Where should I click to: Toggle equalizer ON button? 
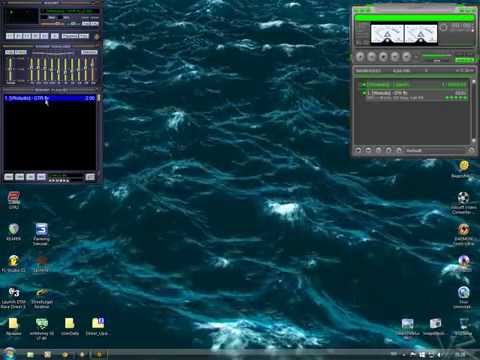pos(9,52)
